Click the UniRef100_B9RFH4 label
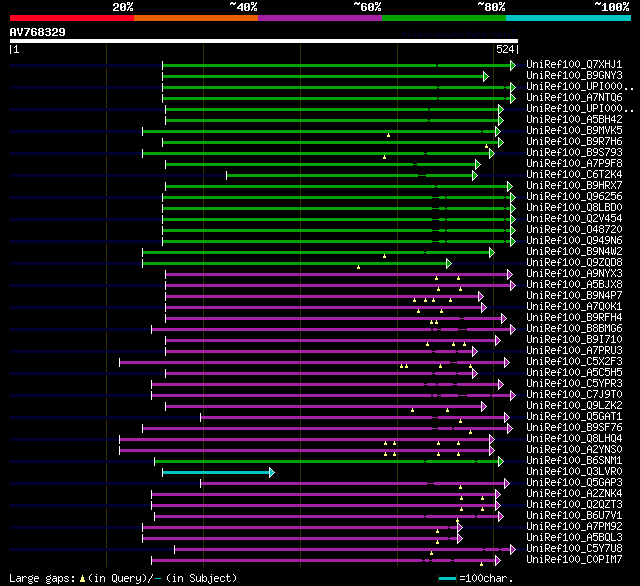The width and height of the screenshot is (640, 586). (574, 317)
